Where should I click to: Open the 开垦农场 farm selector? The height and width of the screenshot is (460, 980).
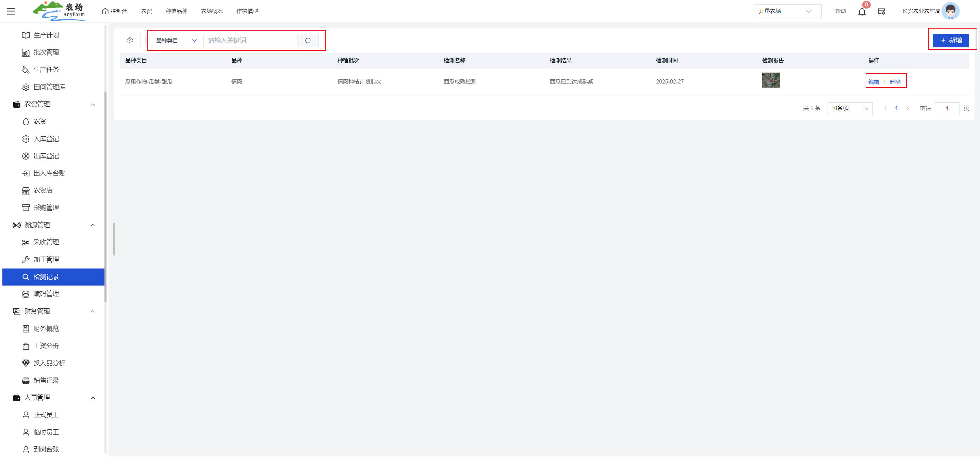click(787, 11)
